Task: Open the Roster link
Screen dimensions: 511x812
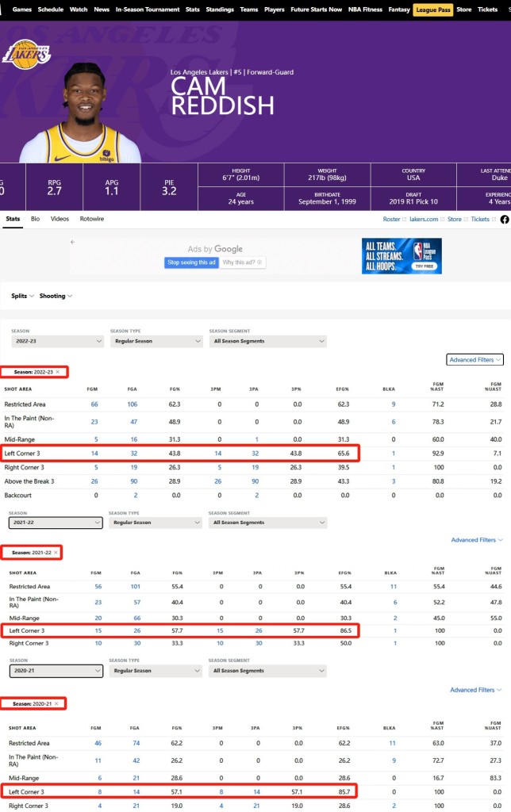Action: pos(392,219)
